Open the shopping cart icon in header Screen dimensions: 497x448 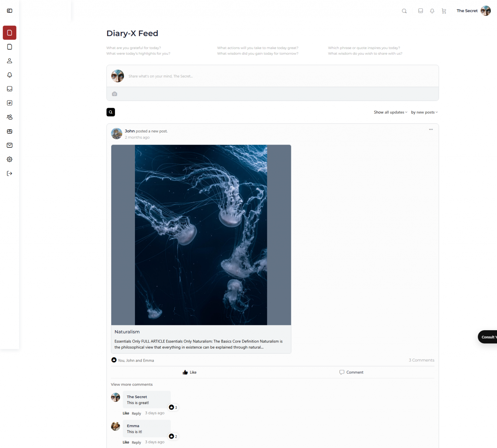[444, 11]
